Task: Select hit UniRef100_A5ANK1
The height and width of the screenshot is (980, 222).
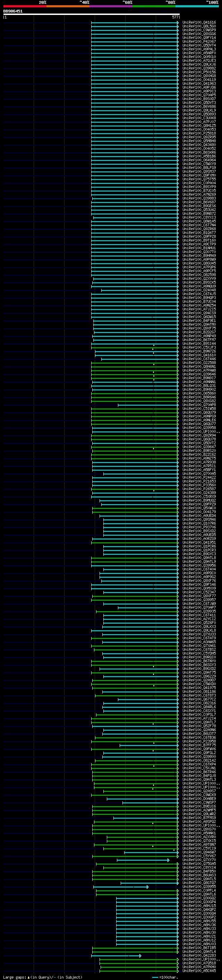Action: [199, 833]
